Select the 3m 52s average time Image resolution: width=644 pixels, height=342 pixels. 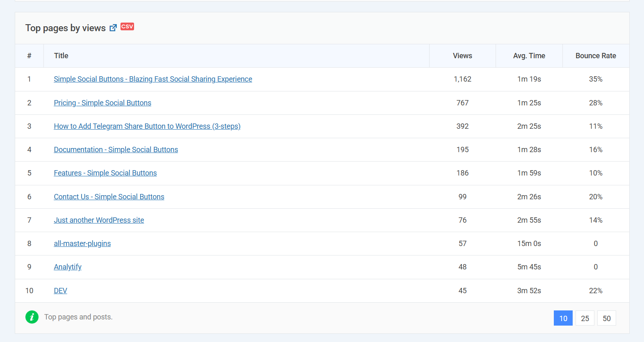coord(529,291)
